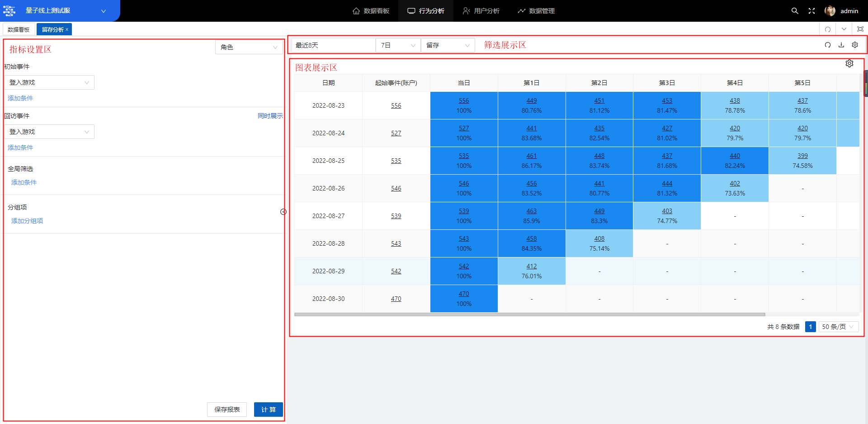Click the 保存报表 button
Image resolution: width=868 pixels, height=424 pixels.
pos(227,410)
